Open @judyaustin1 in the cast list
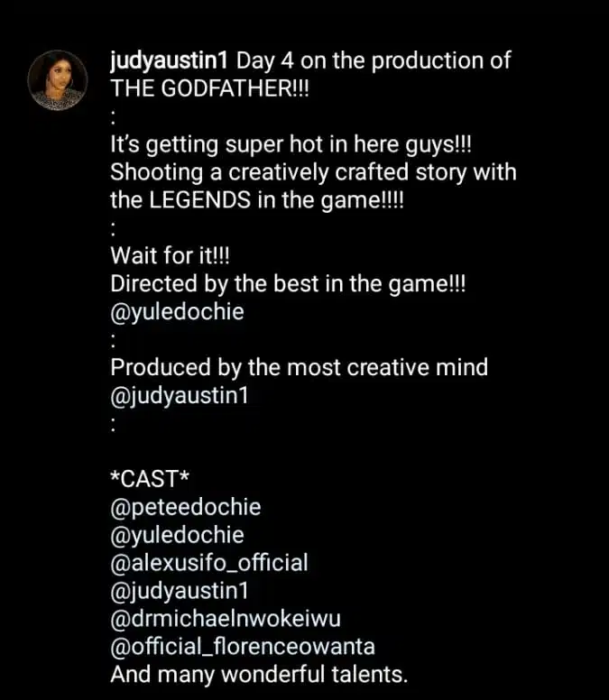This screenshot has width=609, height=700. tap(179, 591)
